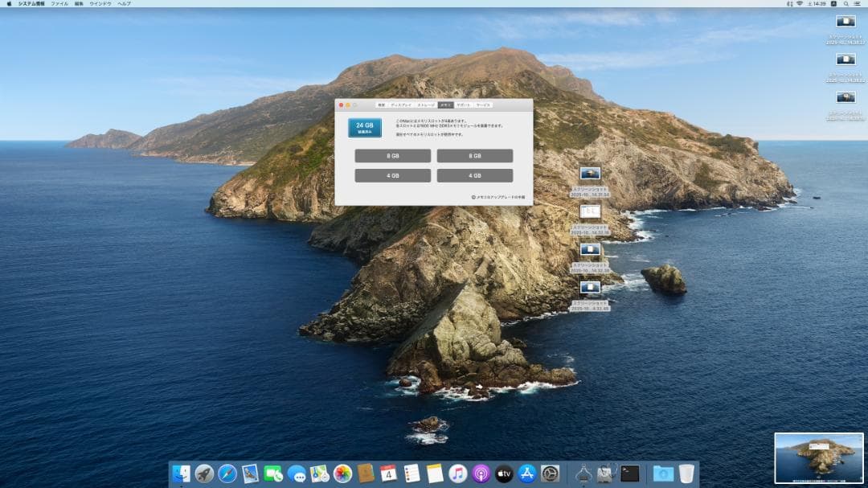This screenshot has width=868, height=488.
Task: Open System Preferences from the Dock
Action: (x=549, y=474)
